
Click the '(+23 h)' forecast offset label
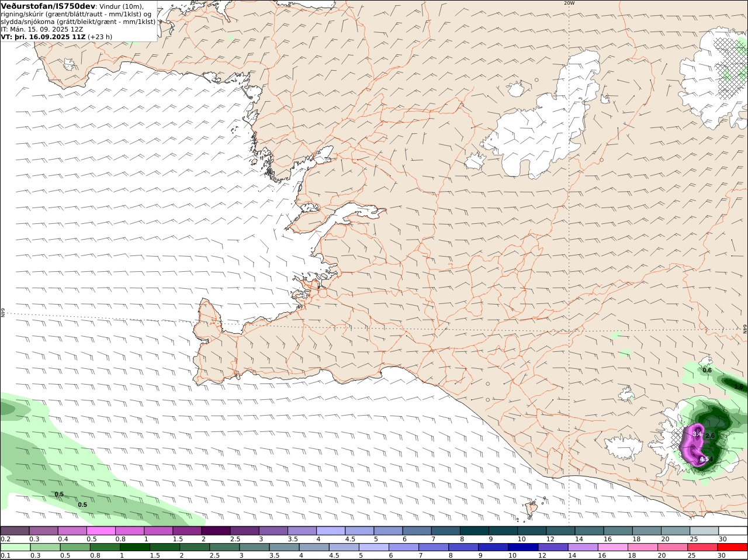tap(100, 37)
